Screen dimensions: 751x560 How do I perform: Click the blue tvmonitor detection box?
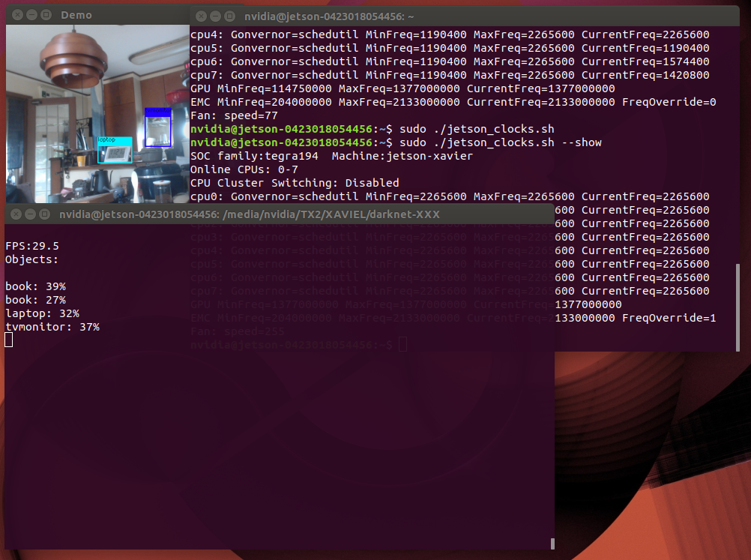[x=158, y=127]
